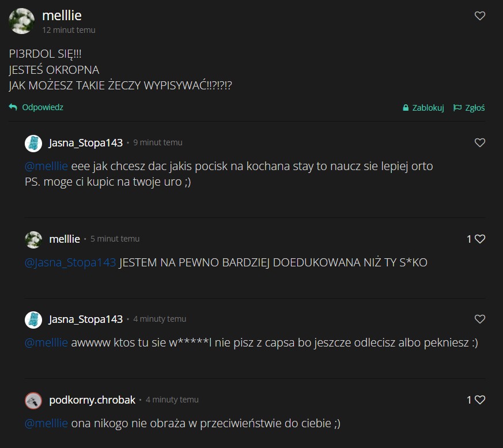The height and width of the screenshot is (448, 503).
Task: Click @melllie mention in podkorny.chrobak's reply
Action: point(46,423)
